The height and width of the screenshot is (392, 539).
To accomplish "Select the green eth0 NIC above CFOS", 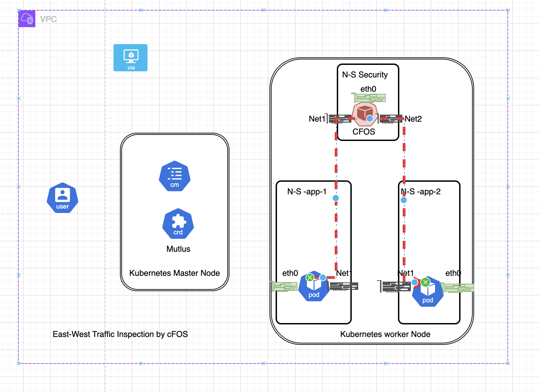I will (368, 98).
